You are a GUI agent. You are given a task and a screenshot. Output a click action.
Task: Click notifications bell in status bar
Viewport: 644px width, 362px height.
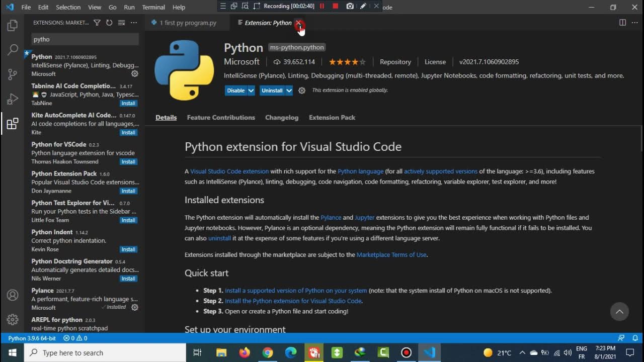pos(635,338)
